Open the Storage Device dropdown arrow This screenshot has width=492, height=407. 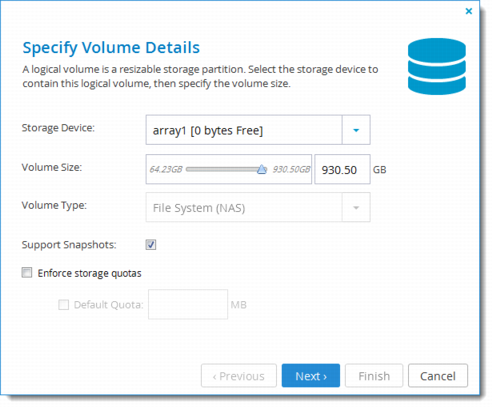coord(356,130)
